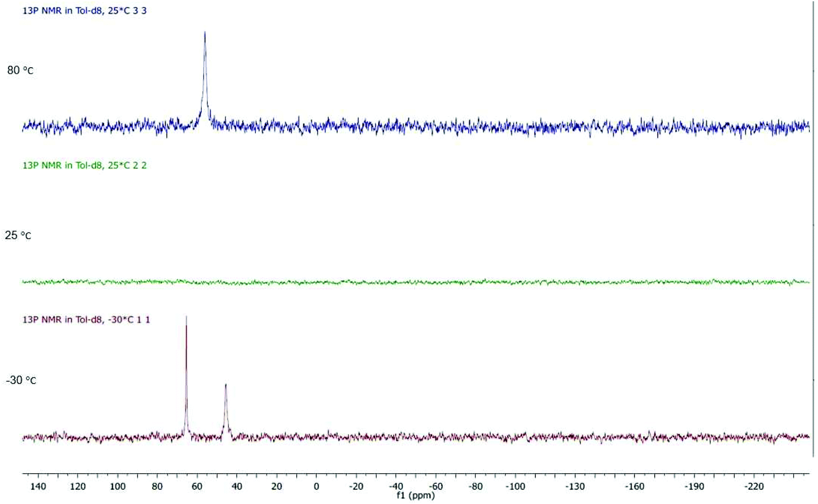Click the '25 °C' temperature label

pos(18,235)
